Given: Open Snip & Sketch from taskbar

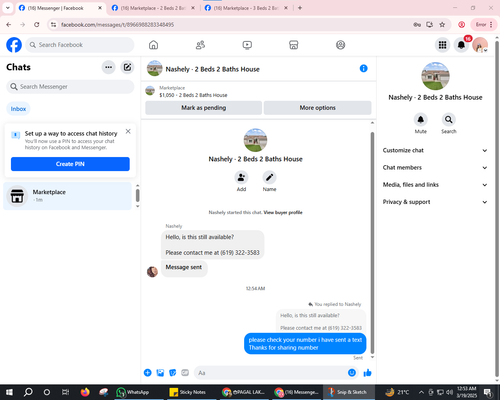Looking at the screenshot, I should tap(348, 392).
